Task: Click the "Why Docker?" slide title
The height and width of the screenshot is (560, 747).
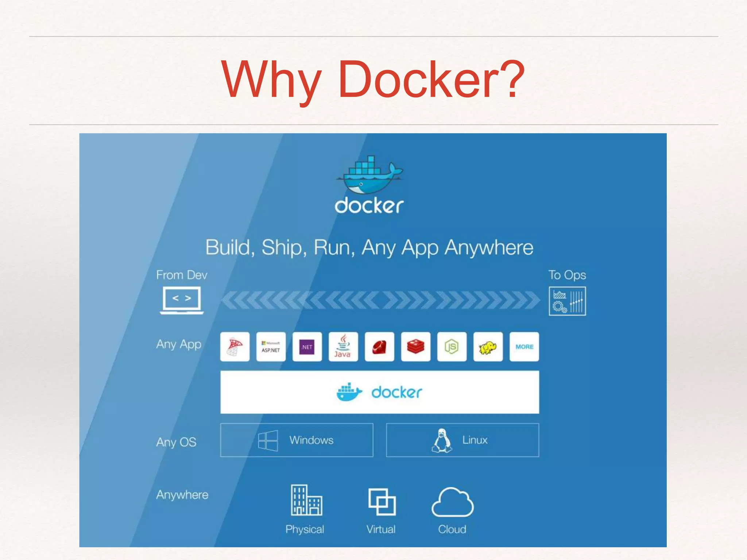Action: click(x=373, y=79)
